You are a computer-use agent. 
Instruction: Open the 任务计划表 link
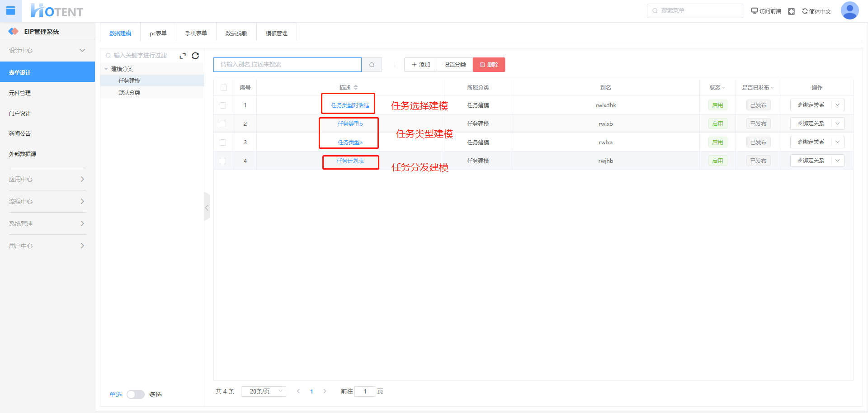350,161
